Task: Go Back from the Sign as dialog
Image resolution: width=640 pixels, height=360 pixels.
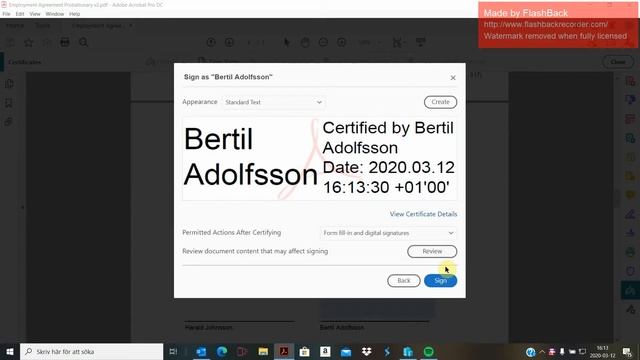Action: point(404,281)
